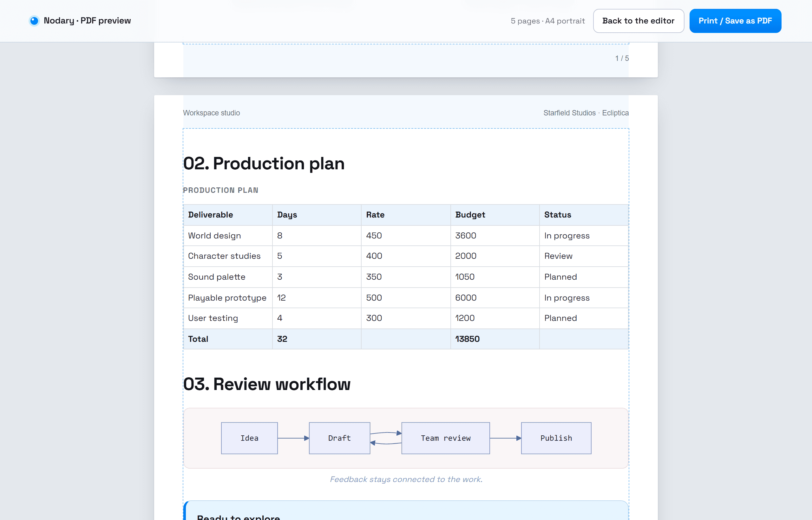The width and height of the screenshot is (812, 520).
Task: Click the budget value 1200
Action: pyautogui.click(x=495, y=318)
